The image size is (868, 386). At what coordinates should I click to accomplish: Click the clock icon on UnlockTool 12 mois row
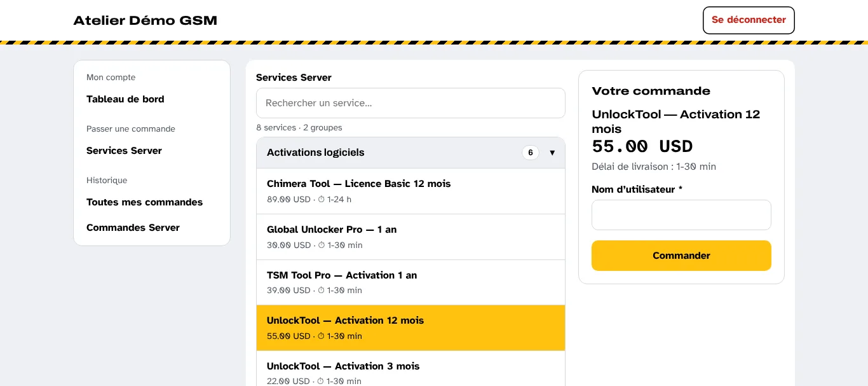[321, 336]
